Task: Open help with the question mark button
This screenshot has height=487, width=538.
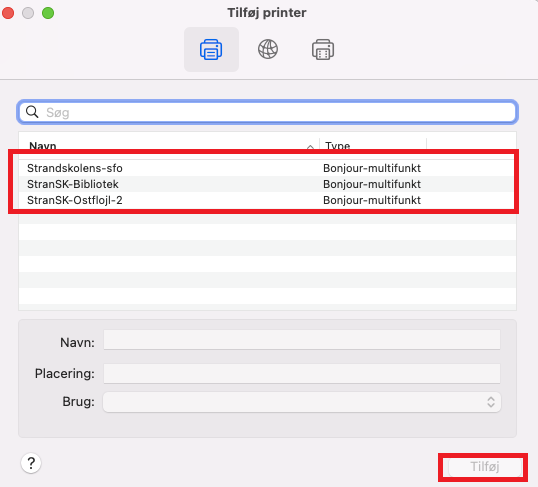Action: pyautogui.click(x=31, y=463)
